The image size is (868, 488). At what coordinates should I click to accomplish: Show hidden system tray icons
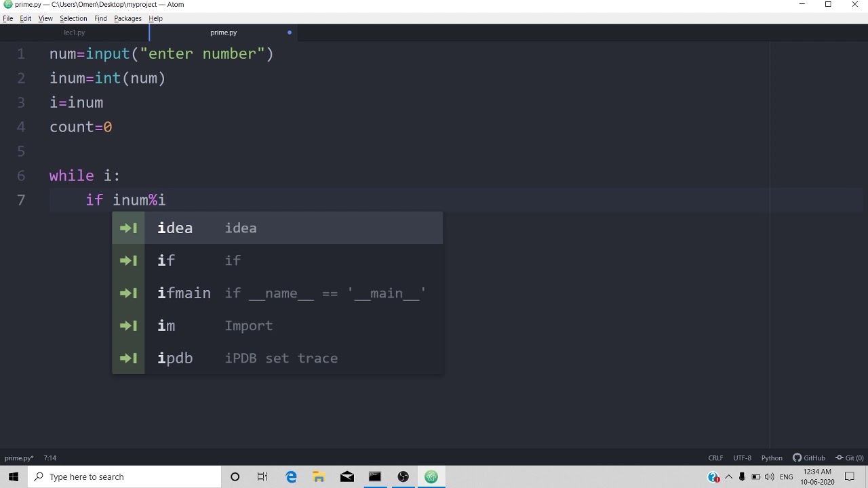tap(729, 477)
